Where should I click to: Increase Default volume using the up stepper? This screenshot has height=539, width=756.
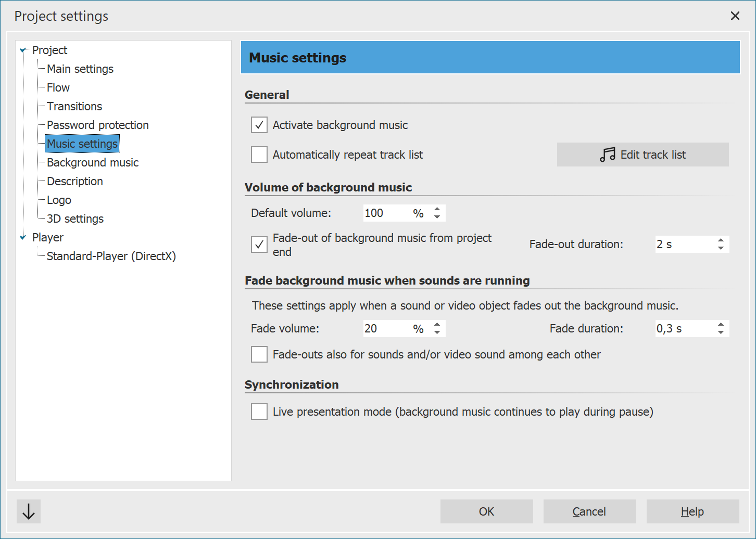[437, 209]
